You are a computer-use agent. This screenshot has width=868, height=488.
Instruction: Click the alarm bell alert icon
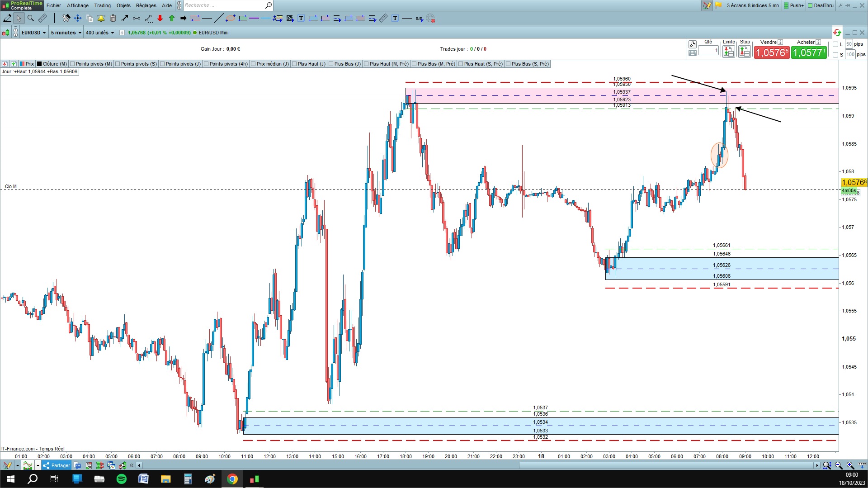coord(101,19)
